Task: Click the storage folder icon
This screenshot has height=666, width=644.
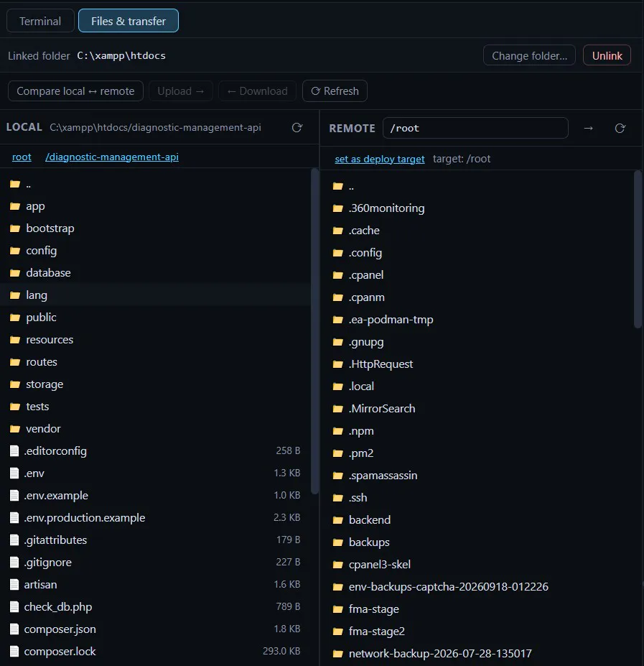Action: (15, 384)
